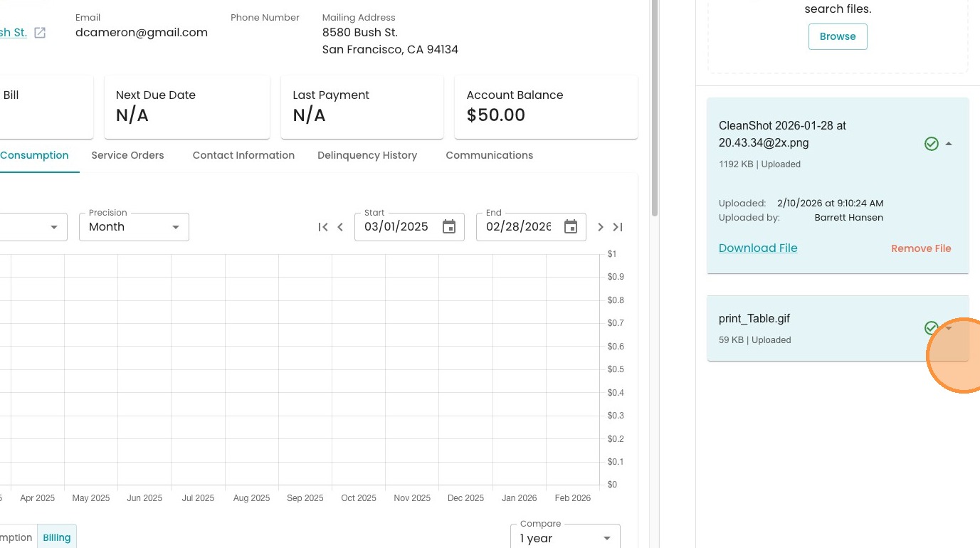Open the Start date calendar picker

tap(449, 227)
